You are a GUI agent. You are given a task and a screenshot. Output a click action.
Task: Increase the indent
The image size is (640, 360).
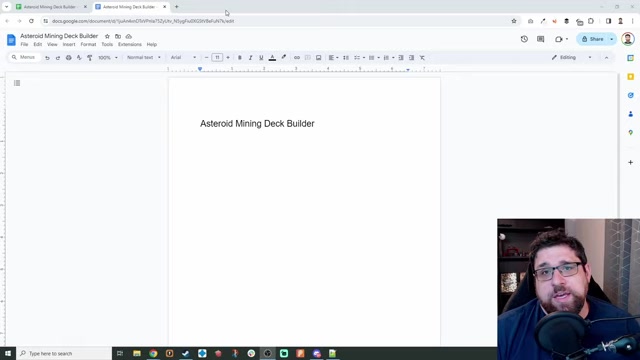411,58
